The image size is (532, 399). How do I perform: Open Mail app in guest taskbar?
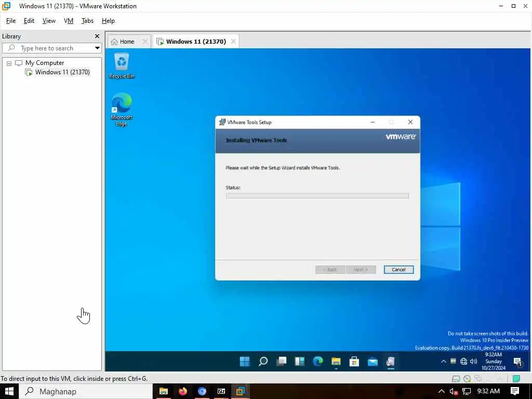[x=373, y=362]
